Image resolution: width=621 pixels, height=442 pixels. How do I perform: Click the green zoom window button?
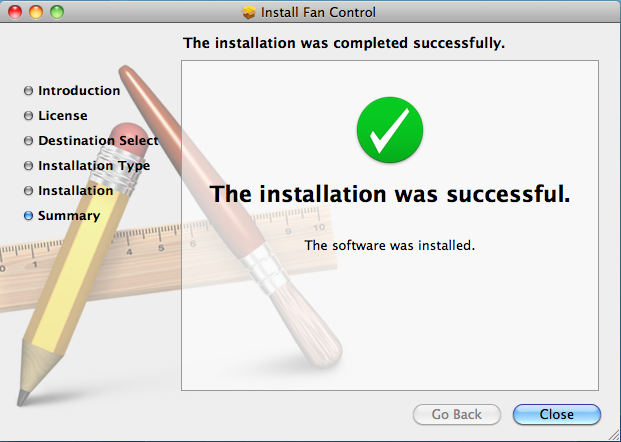[x=57, y=12]
